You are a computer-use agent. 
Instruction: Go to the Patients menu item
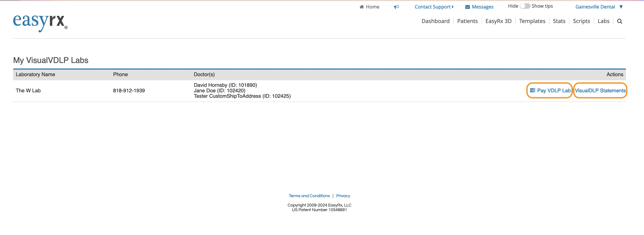point(467,21)
